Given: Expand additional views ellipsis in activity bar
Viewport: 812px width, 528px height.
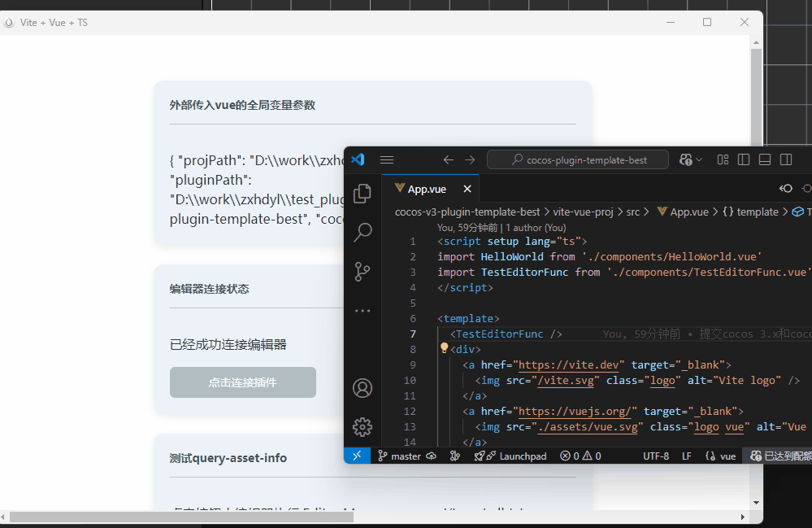Looking at the screenshot, I should click(363, 311).
